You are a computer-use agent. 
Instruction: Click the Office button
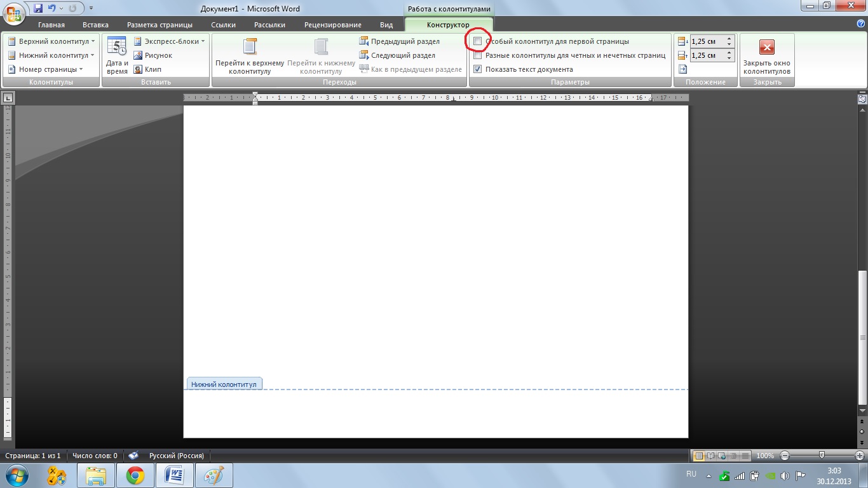click(15, 13)
